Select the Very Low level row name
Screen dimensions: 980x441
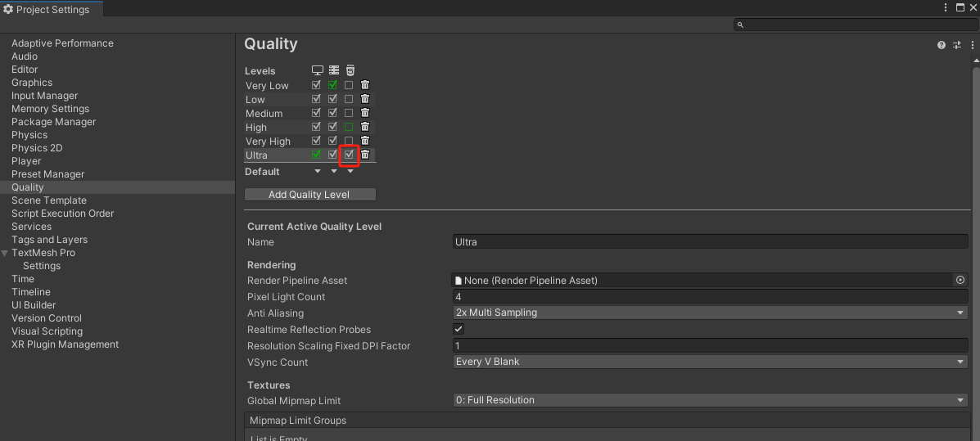point(267,86)
